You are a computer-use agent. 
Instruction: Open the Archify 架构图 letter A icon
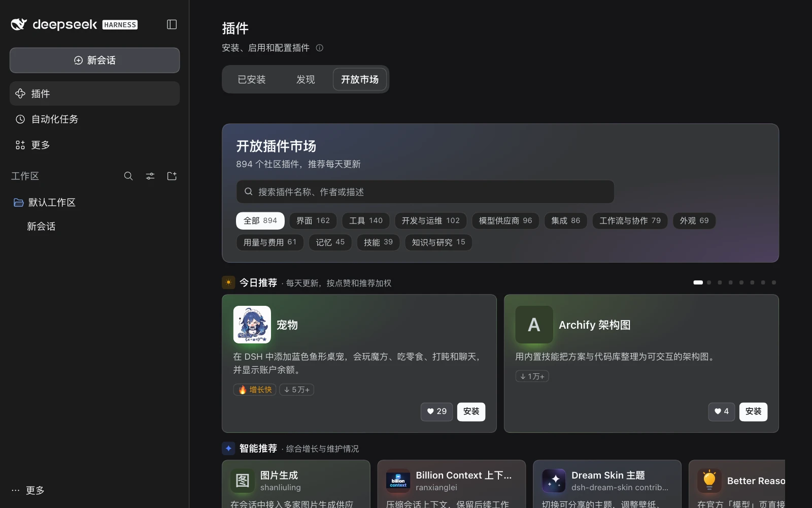pyautogui.click(x=534, y=325)
